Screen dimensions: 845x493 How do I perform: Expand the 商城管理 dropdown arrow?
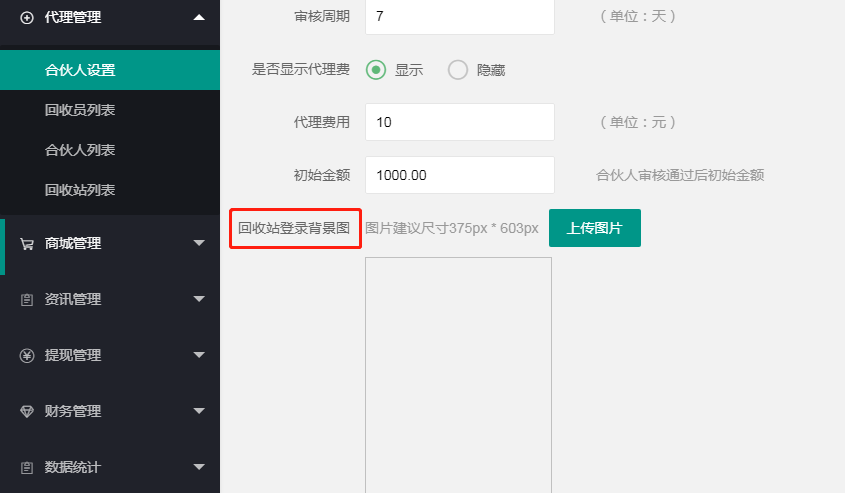(x=199, y=243)
